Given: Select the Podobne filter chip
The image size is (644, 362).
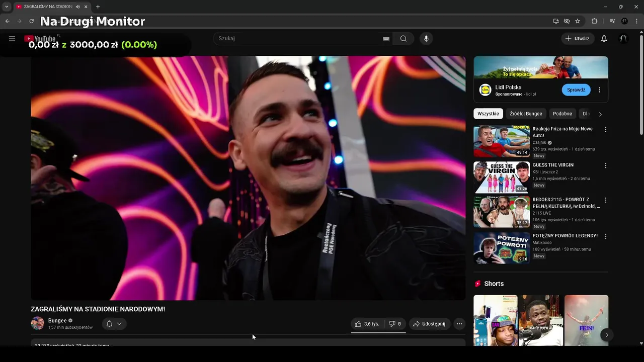Looking at the screenshot, I should click(562, 114).
